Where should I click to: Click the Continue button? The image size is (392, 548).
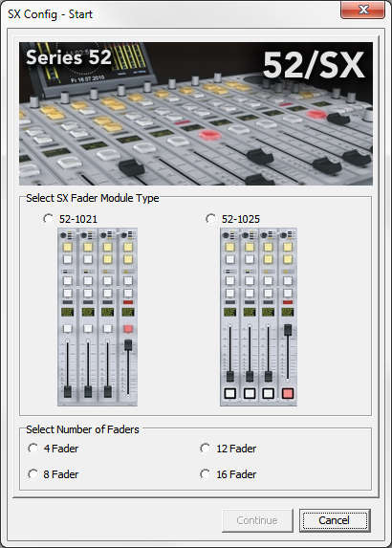pos(257,520)
